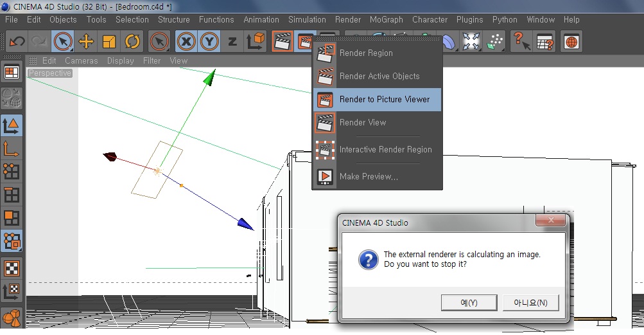The image size is (644, 335).
Task: Open the viewport Edit menu
Action: pos(49,61)
